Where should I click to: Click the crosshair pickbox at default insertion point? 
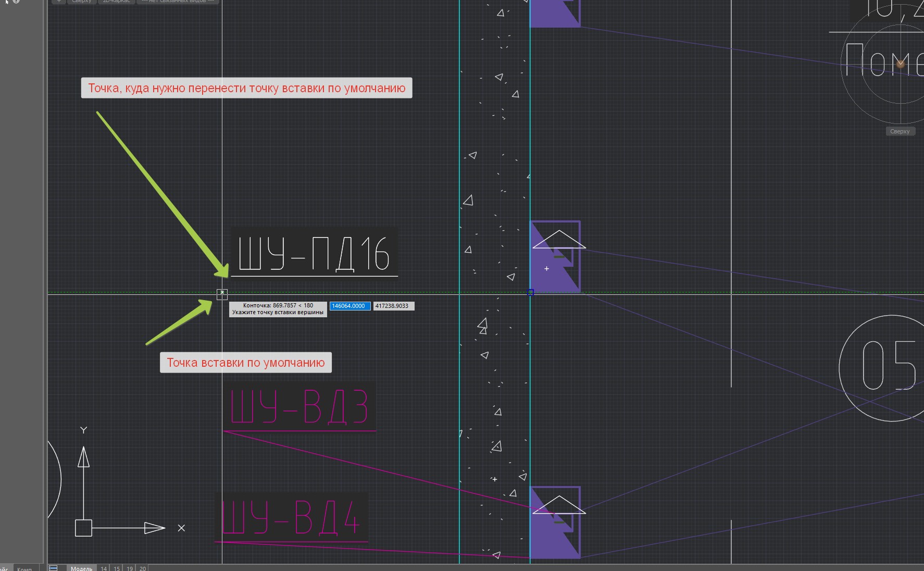222,294
